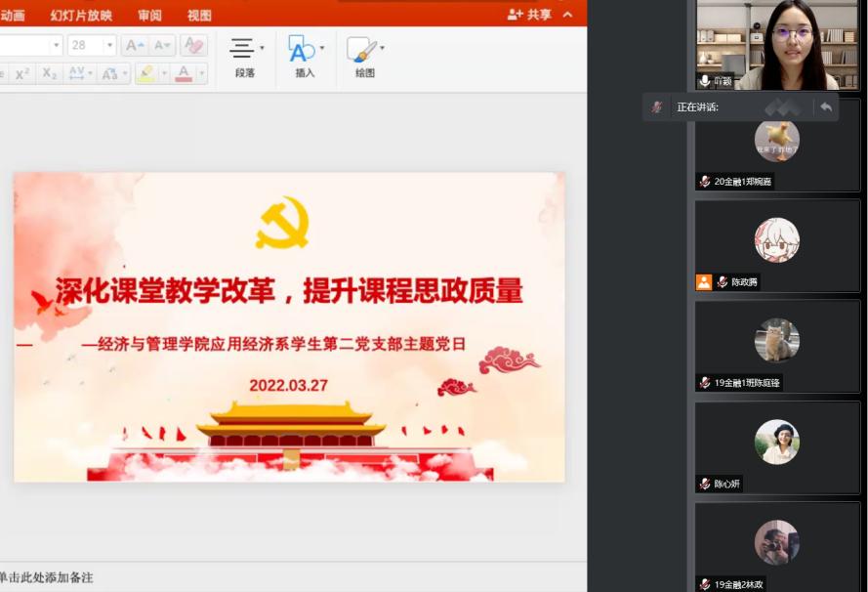Click the host badge icon beside 陈政腾

[704, 282]
